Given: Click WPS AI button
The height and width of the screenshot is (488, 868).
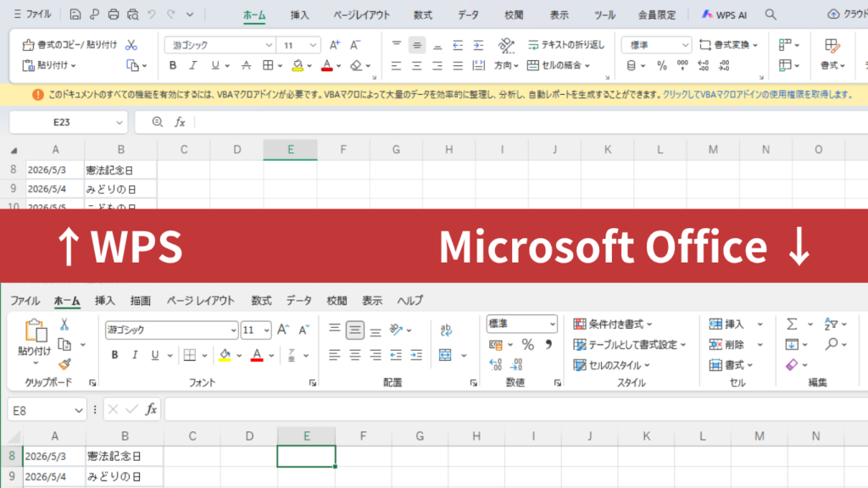Looking at the screenshot, I should click(x=724, y=15).
